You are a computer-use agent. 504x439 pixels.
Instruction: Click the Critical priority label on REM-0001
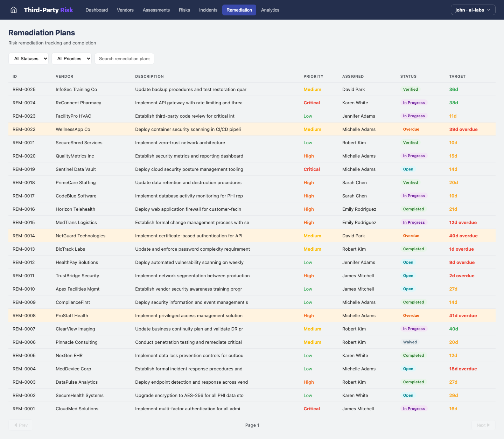coord(311,409)
